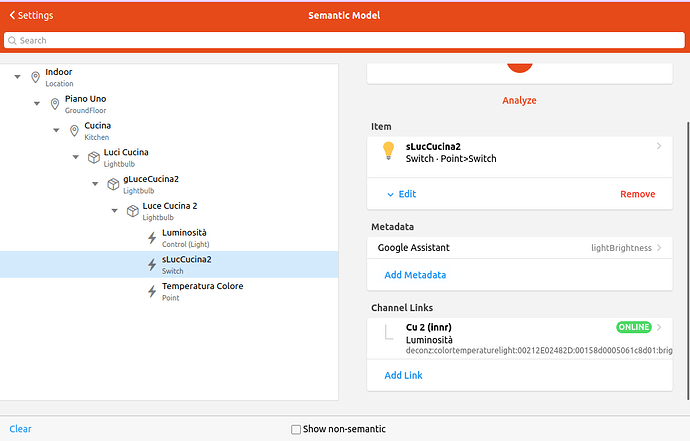Enable the Show non-semantic checkbox
Image resolution: width=690 pixels, height=441 pixels.
click(x=296, y=429)
